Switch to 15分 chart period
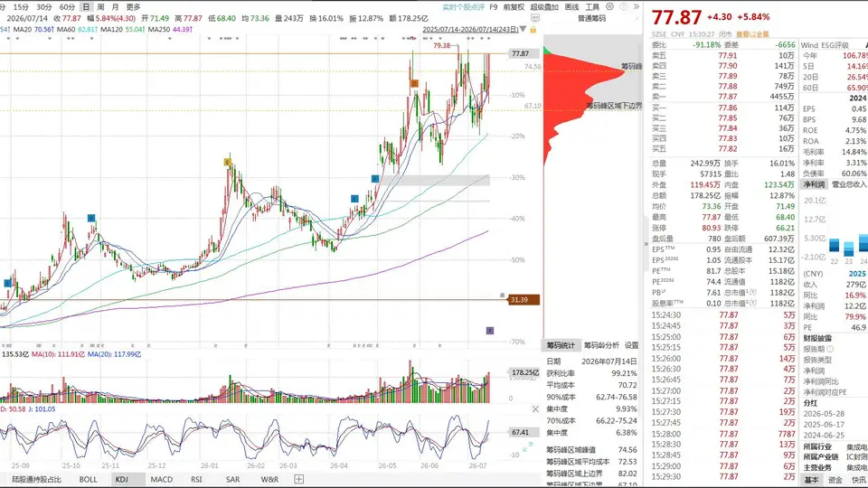The width and height of the screenshot is (868, 488). [21, 7]
